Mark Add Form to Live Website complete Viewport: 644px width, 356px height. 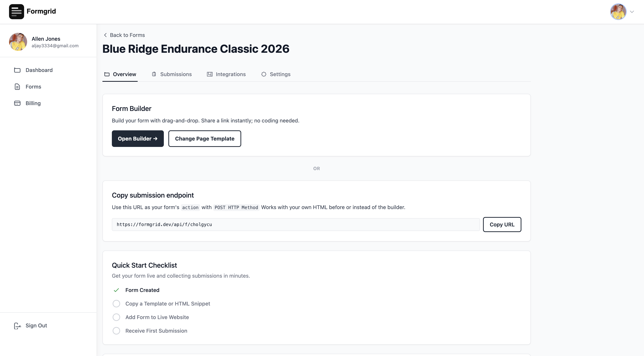click(116, 317)
